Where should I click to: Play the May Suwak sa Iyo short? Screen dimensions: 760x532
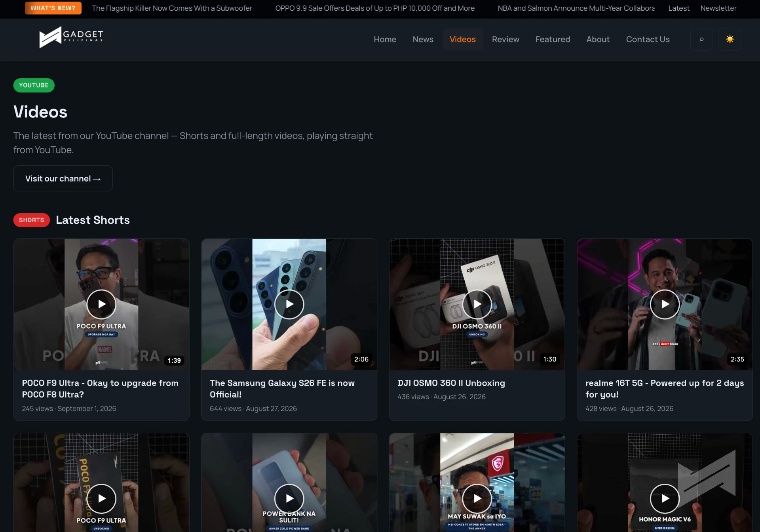tap(477, 498)
